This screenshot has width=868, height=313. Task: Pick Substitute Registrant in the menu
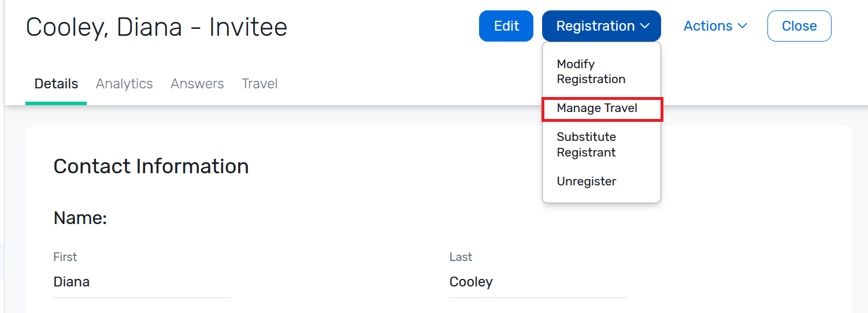tap(586, 144)
